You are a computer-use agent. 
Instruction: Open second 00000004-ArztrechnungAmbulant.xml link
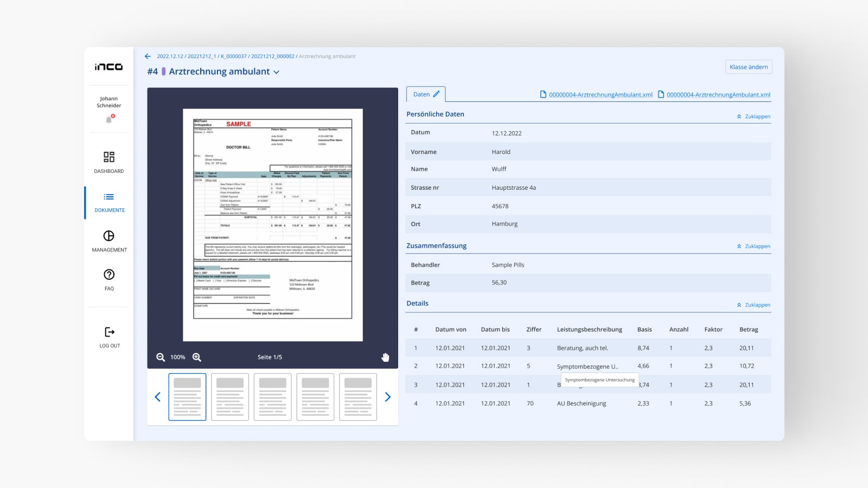point(718,95)
